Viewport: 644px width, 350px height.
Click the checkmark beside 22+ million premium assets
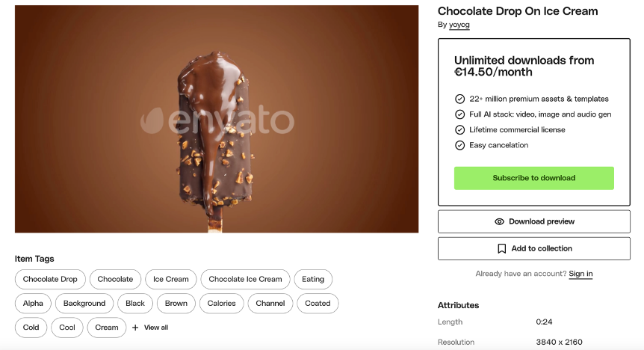point(459,99)
